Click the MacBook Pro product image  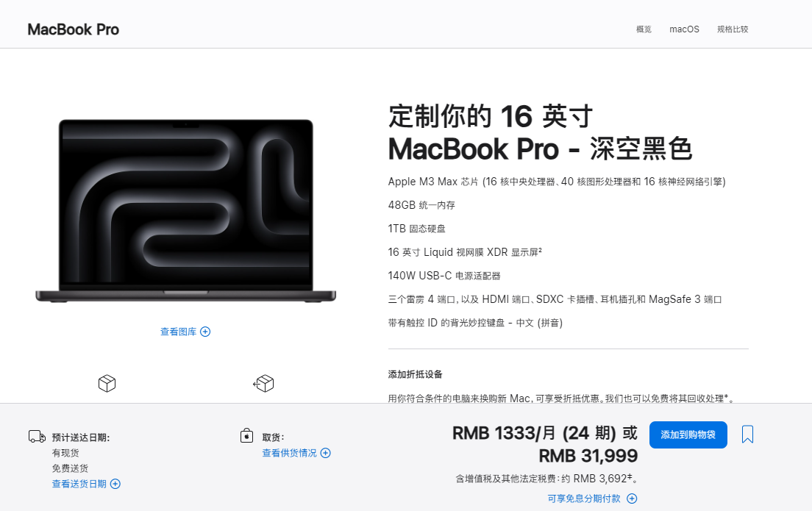point(186,211)
